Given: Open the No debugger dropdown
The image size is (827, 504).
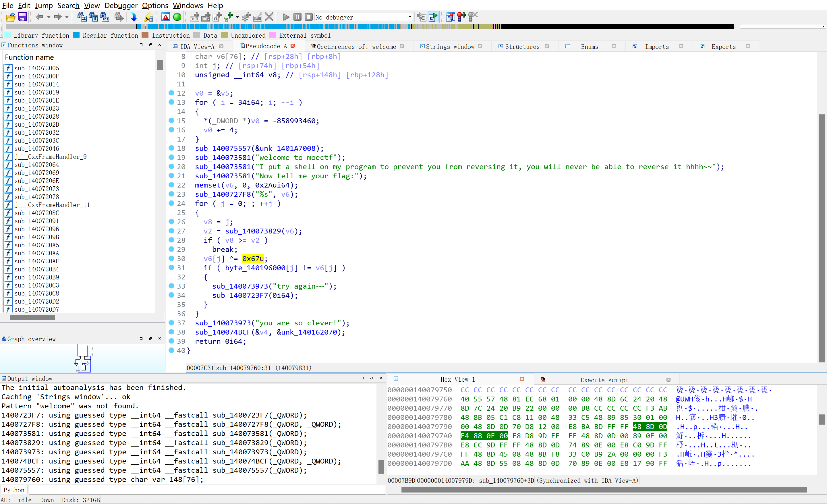Looking at the screenshot, I should pos(410,17).
